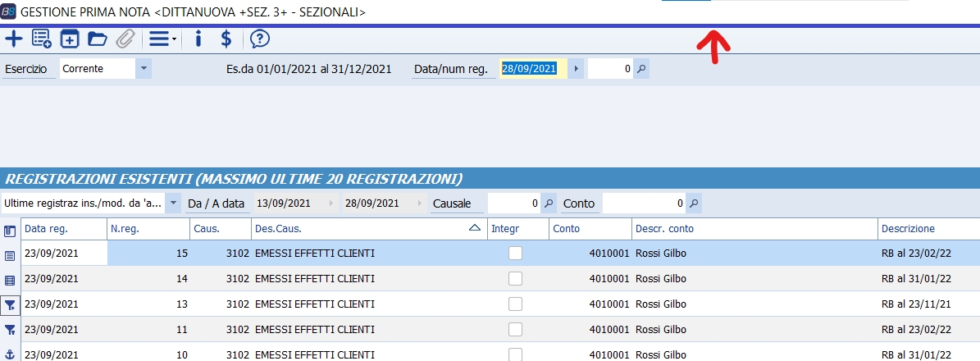
Task: Click 'Es.da 01/01/2021 al 31/12/2021' text
Action: click(x=308, y=69)
